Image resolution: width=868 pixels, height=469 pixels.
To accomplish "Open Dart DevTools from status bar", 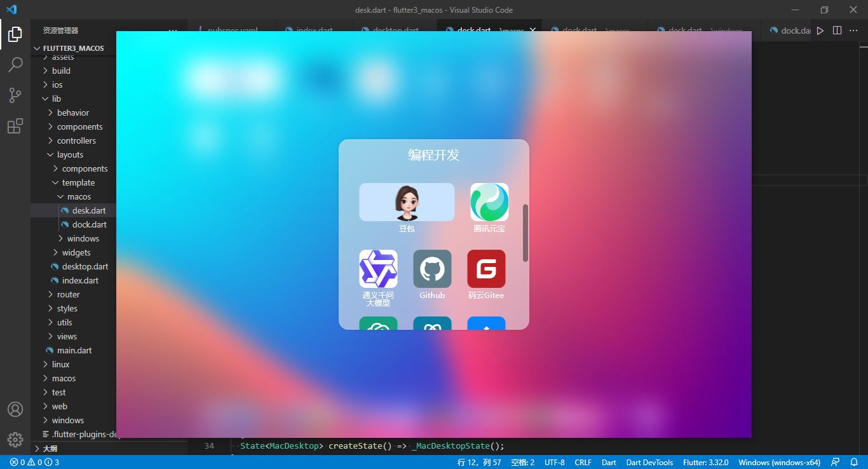I will point(649,462).
